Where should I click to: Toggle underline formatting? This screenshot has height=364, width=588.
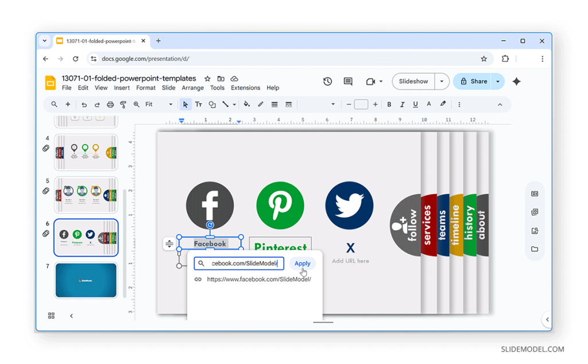414,104
